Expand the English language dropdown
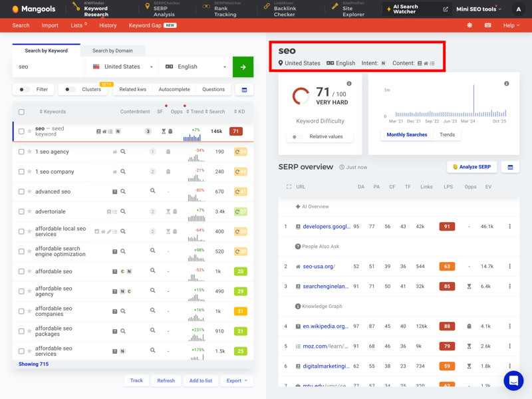The image size is (532, 399). coord(196,66)
